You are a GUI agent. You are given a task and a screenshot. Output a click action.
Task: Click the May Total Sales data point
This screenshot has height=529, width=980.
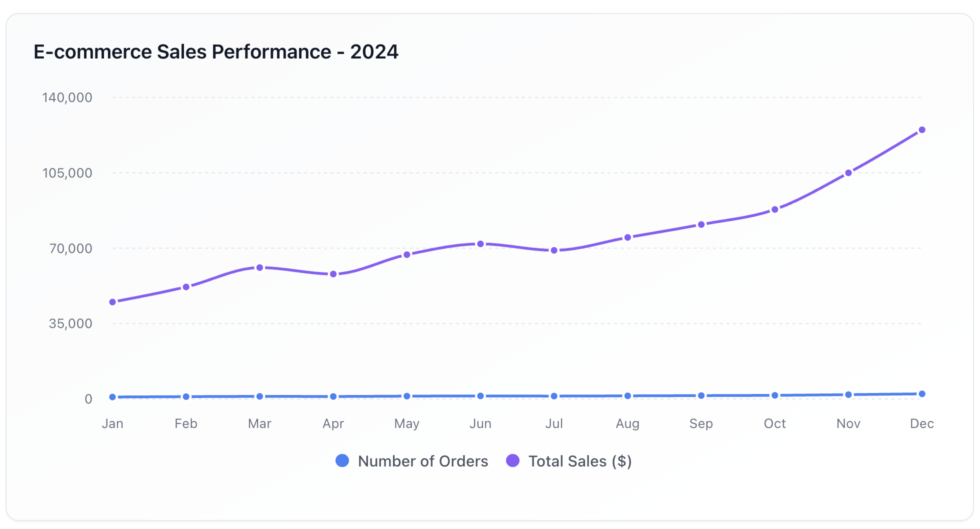click(x=407, y=255)
